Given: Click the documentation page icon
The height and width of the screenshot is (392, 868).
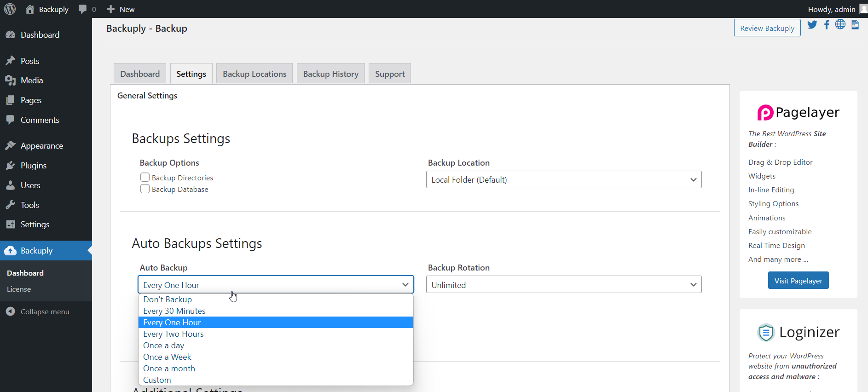Looking at the screenshot, I should 855,25.
